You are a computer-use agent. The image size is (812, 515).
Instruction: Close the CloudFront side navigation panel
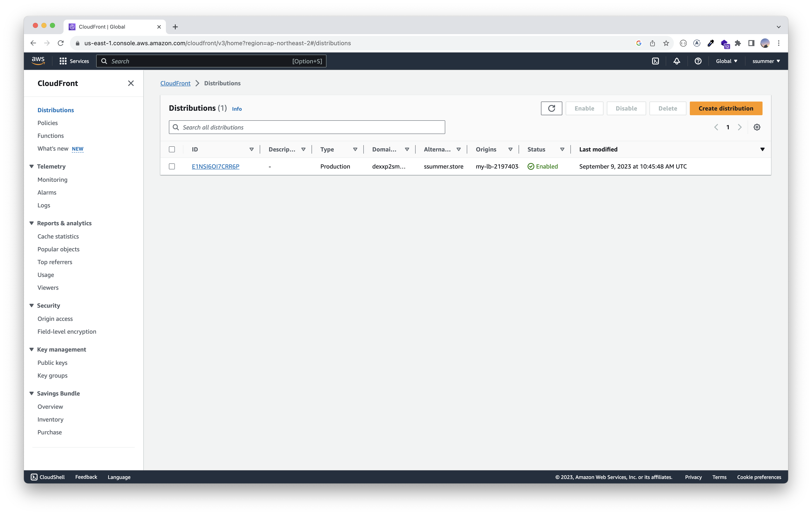click(x=131, y=83)
